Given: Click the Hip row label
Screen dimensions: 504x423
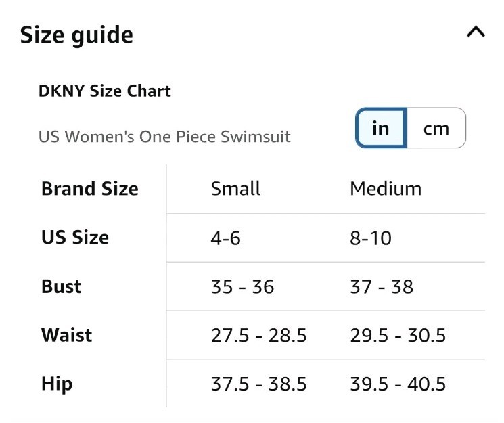Looking at the screenshot, I should coord(57,384).
